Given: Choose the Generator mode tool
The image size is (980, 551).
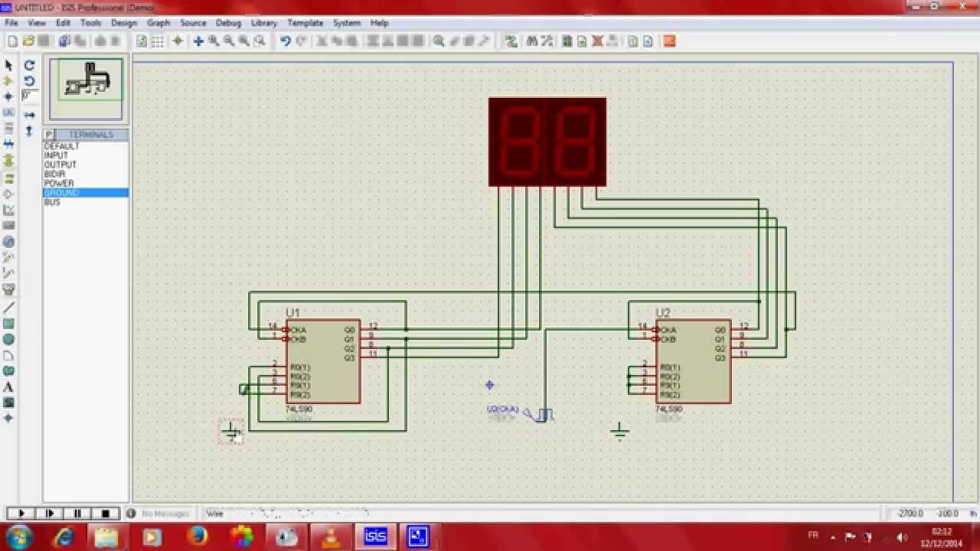Looking at the screenshot, I should 9,242.
